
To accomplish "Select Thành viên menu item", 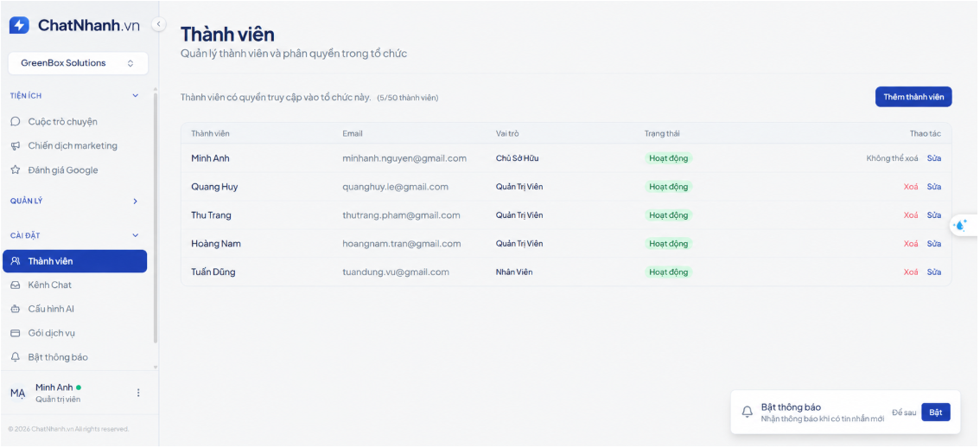I will [75, 261].
